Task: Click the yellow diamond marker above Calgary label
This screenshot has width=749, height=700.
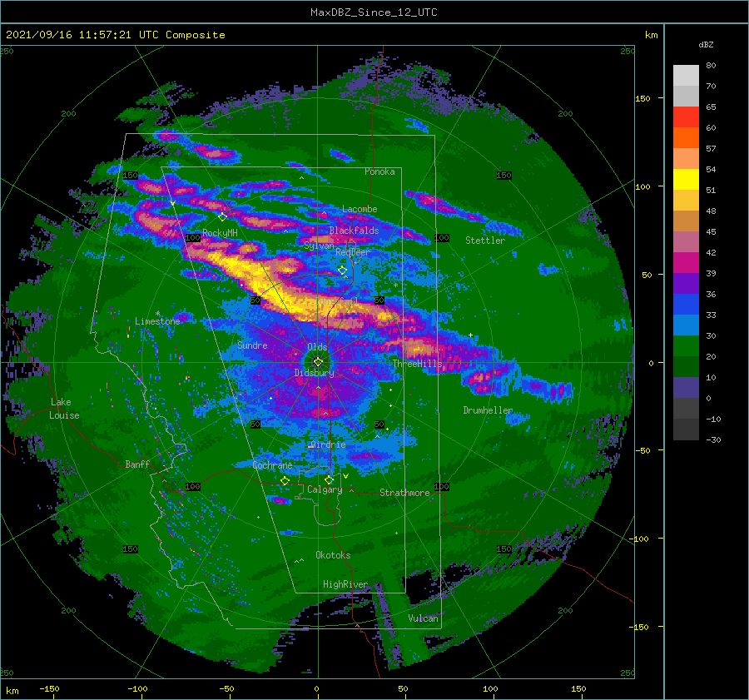Action: point(329,479)
